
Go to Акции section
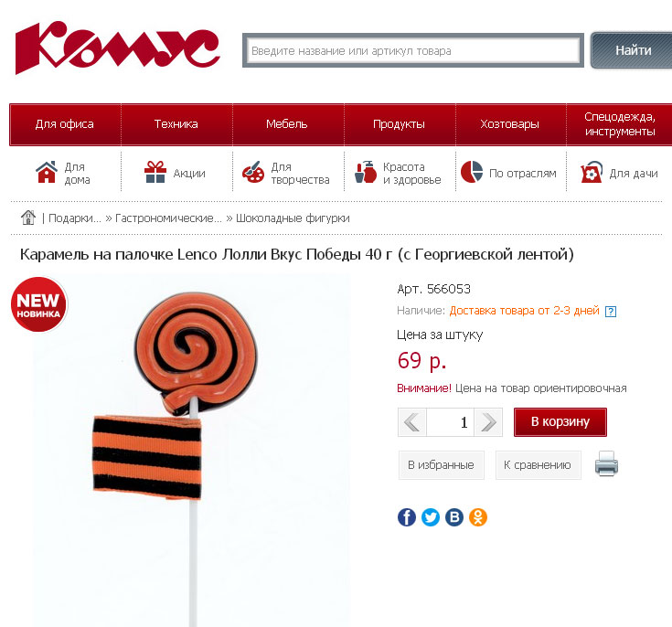(x=175, y=173)
